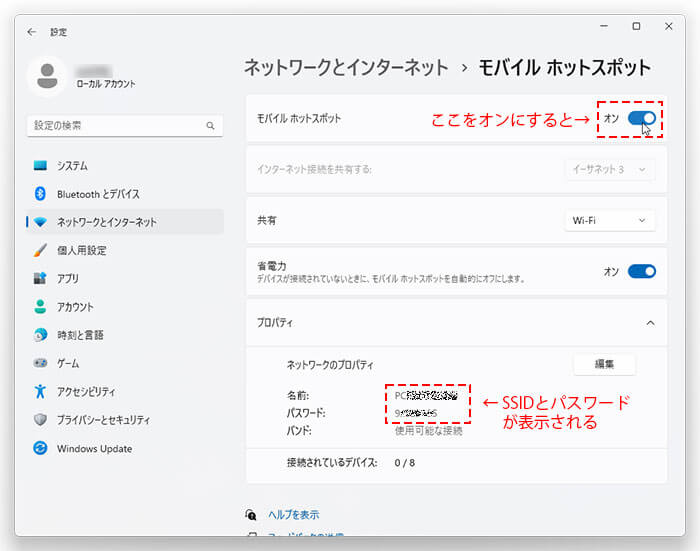This screenshot has width=700, height=551.
Task: Click the ネットワークのプロパティ label
Action: coord(330,365)
